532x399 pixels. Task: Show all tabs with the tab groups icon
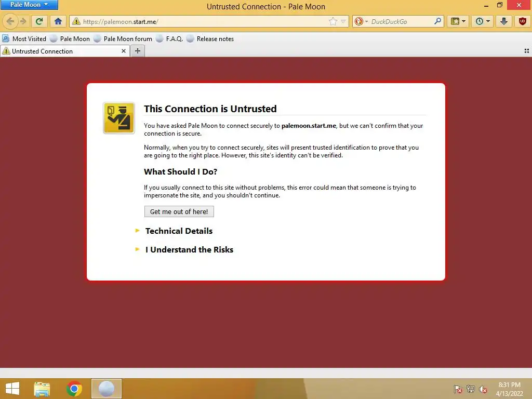coord(527,51)
